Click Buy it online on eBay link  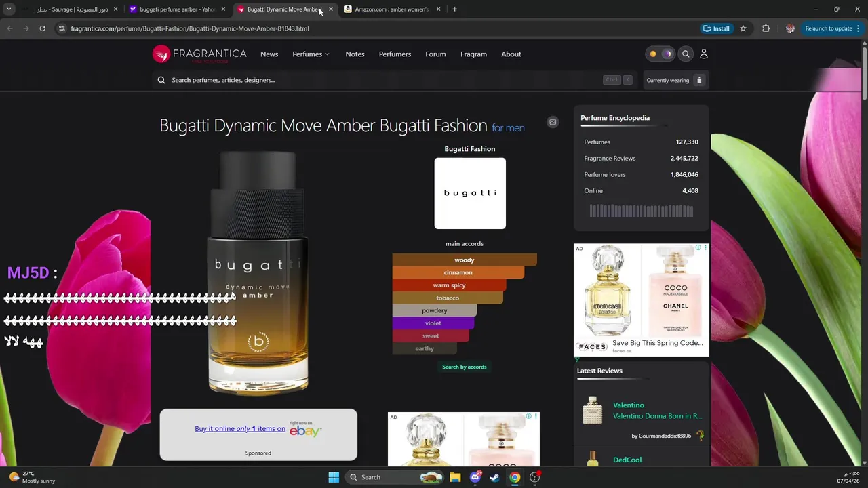click(240, 428)
